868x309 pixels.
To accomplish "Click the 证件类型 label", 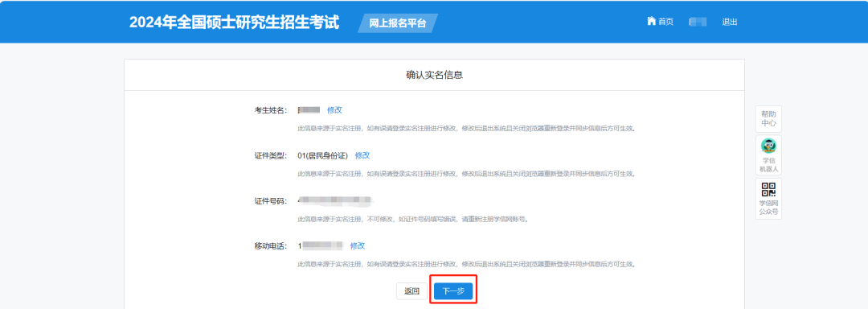I will (271, 155).
